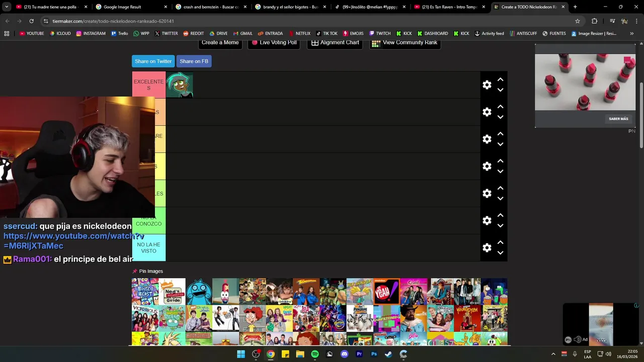The image size is (644, 362).
Task: Move NO LA HE VISTO row down
Action: (x=500, y=253)
